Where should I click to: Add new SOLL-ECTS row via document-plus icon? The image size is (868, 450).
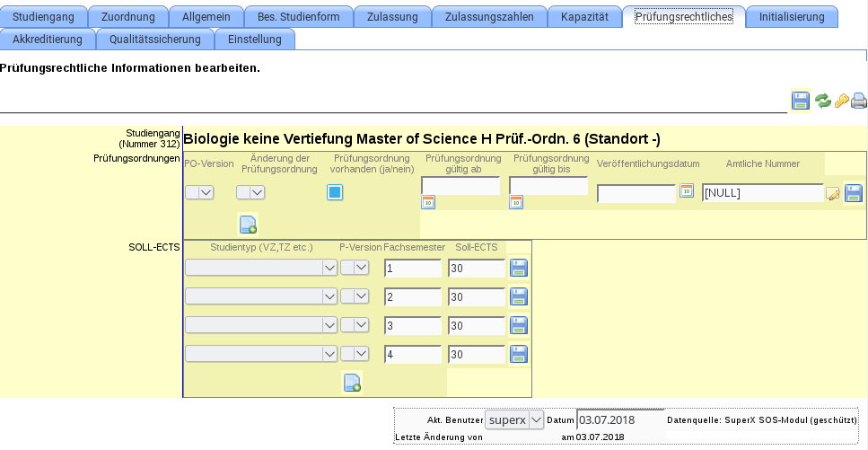click(352, 383)
